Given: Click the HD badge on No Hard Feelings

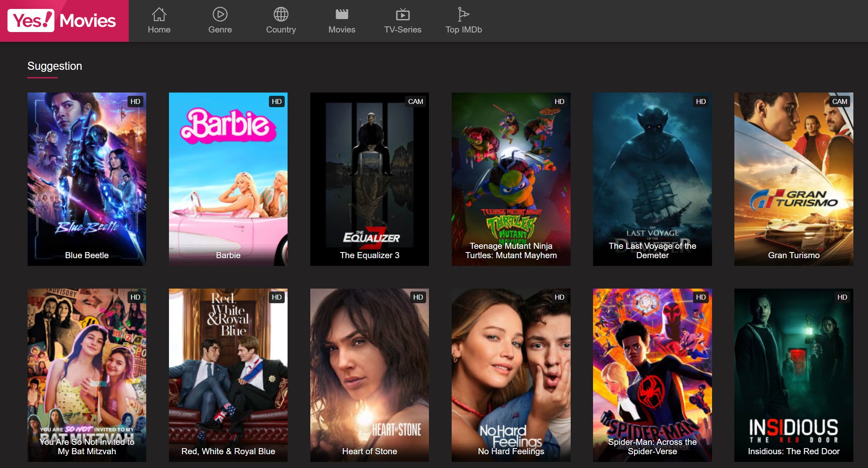Looking at the screenshot, I should pyautogui.click(x=559, y=297).
